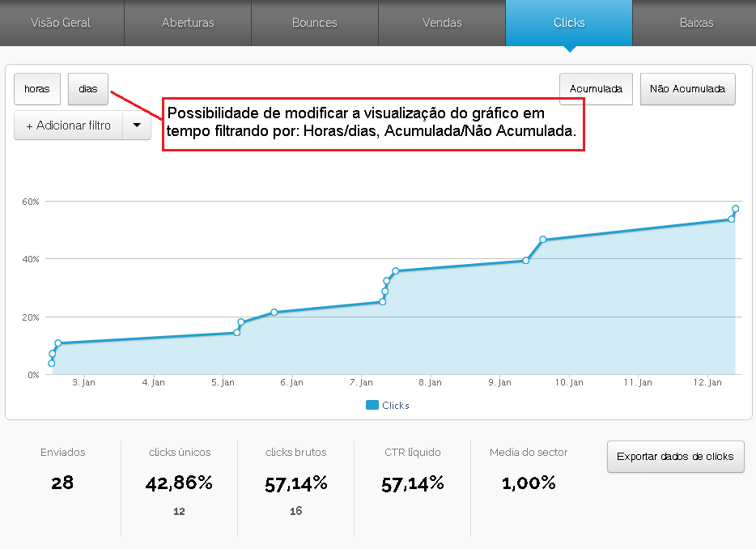Open the Baixas tab
Screen dimensions: 756x549
pyautogui.click(x=696, y=23)
